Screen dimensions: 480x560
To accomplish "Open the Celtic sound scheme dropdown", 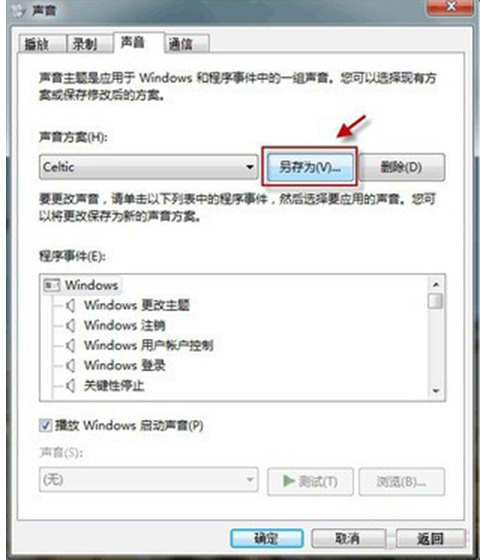I will click(x=149, y=167).
